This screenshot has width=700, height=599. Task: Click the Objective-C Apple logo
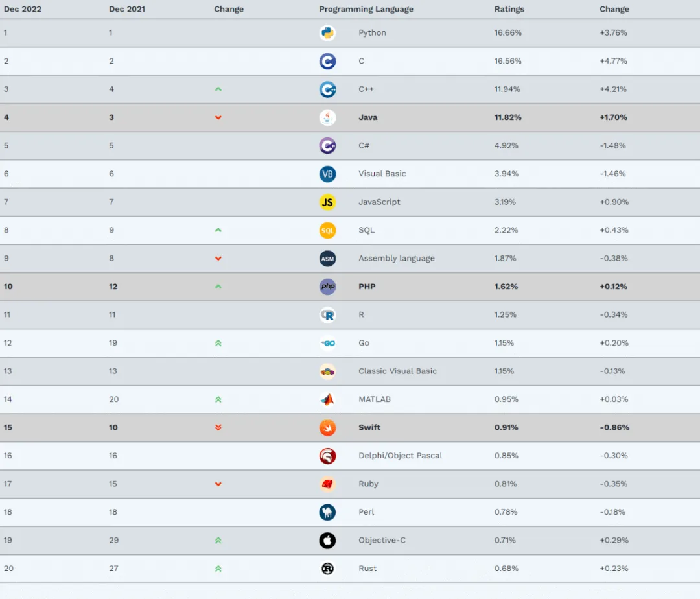pyautogui.click(x=327, y=540)
